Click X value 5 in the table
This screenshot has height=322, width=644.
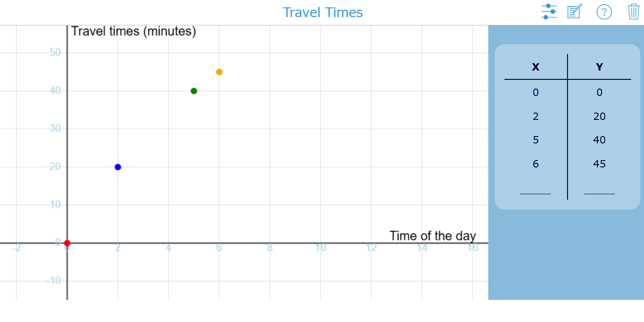pyautogui.click(x=535, y=140)
